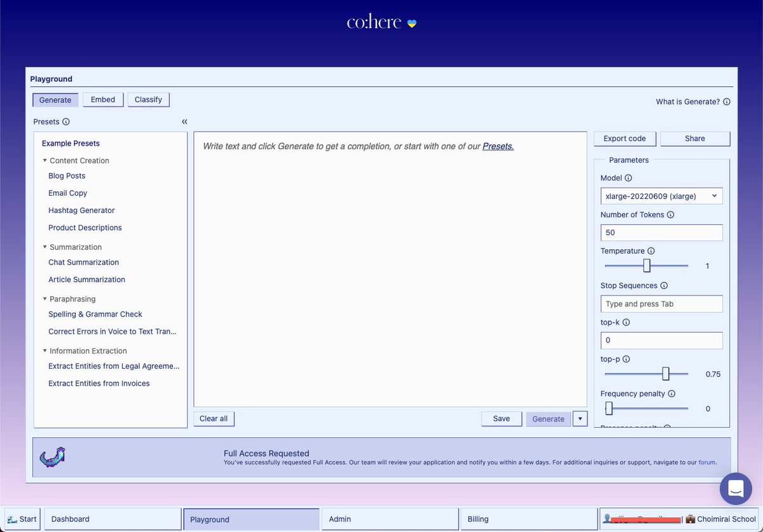The height and width of the screenshot is (532, 763).
Task: Select the Blog Posts preset
Action: 67,176
